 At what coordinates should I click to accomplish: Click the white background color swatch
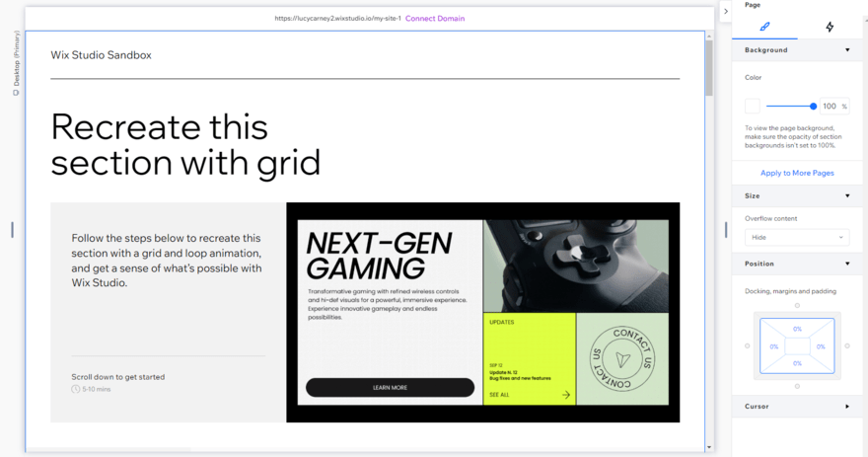(x=753, y=106)
